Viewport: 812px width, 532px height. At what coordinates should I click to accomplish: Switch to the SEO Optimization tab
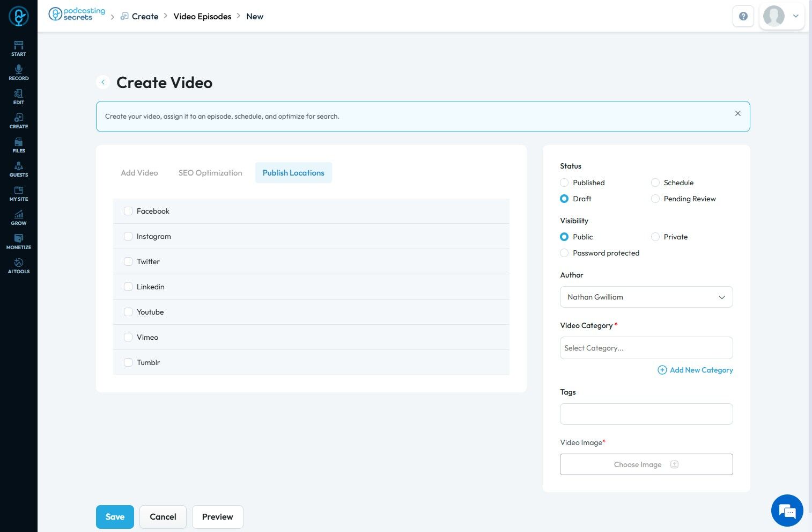click(210, 173)
